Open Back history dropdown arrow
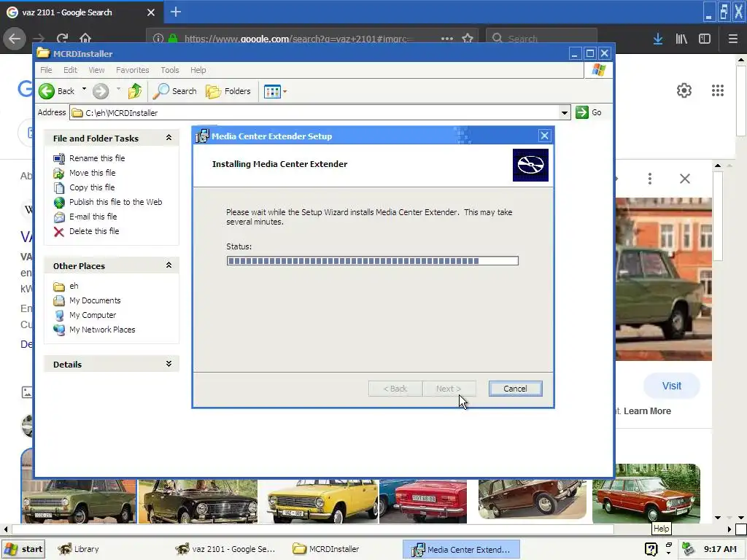 [85, 89]
